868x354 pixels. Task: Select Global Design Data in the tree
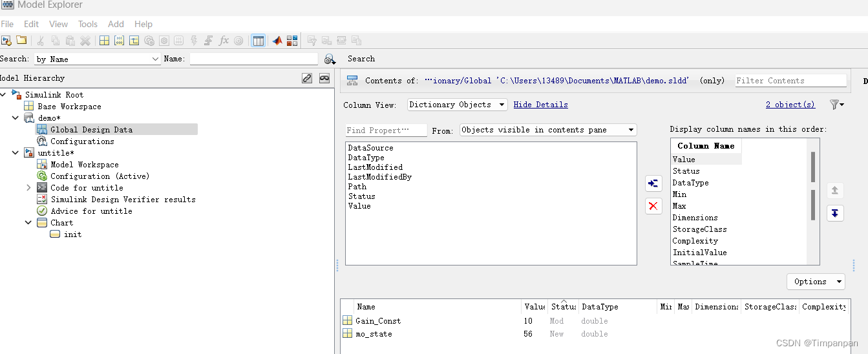pyautogui.click(x=116, y=130)
